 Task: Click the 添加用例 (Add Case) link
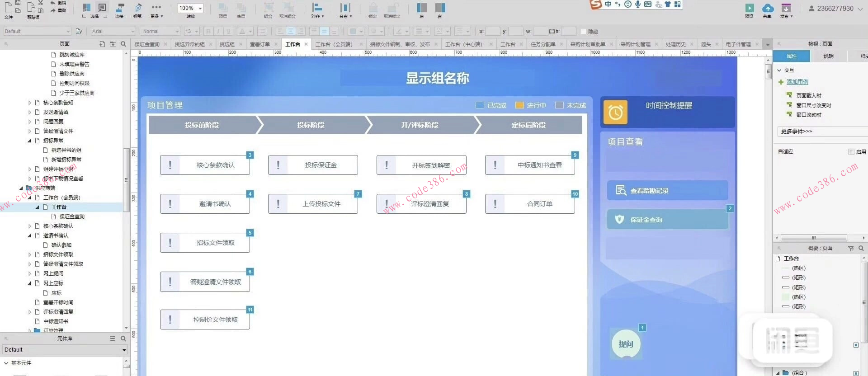[x=797, y=82]
